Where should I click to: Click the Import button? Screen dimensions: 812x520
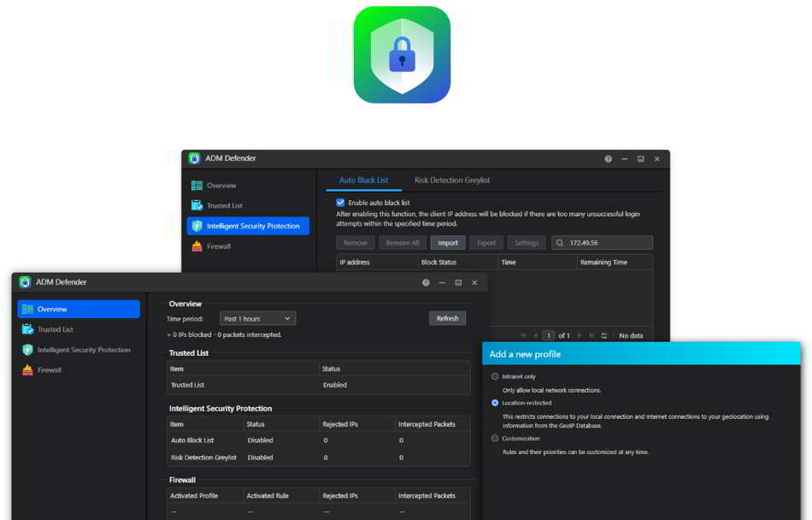click(x=448, y=243)
